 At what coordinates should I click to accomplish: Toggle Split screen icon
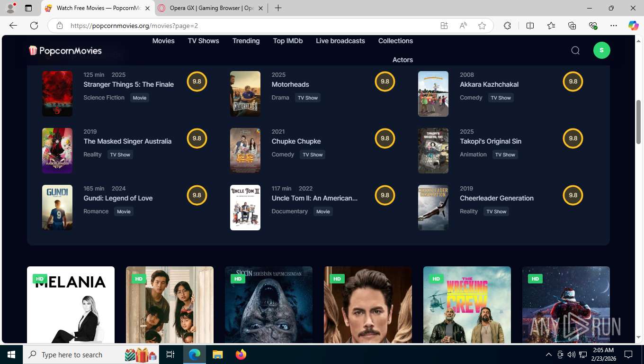(x=530, y=26)
